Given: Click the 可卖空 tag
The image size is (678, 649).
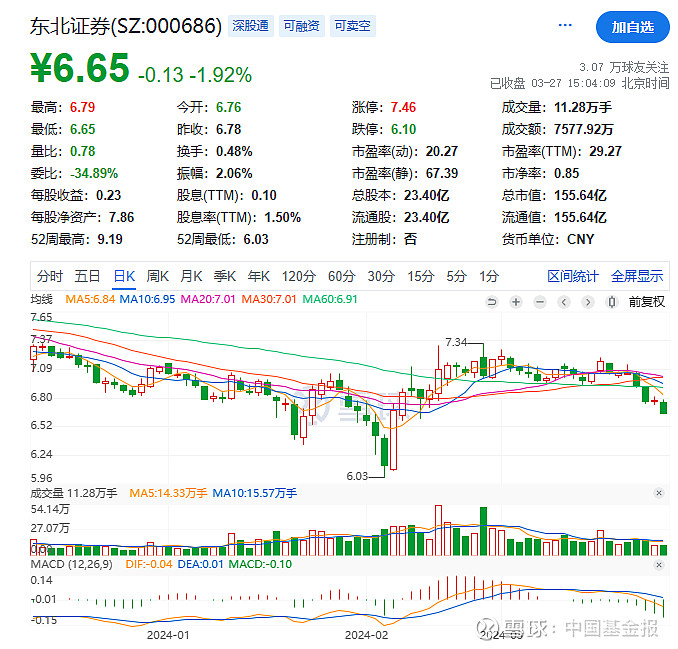Looking at the screenshot, I should (x=352, y=26).
